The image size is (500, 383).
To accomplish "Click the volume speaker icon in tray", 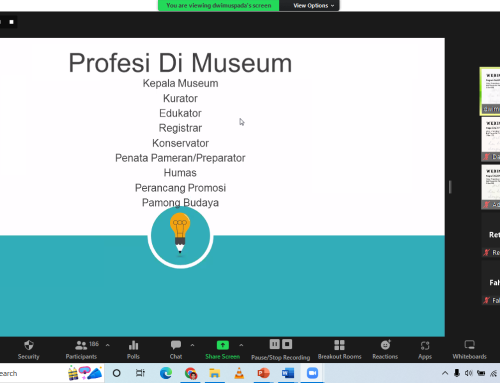I will tap(469, 373).
